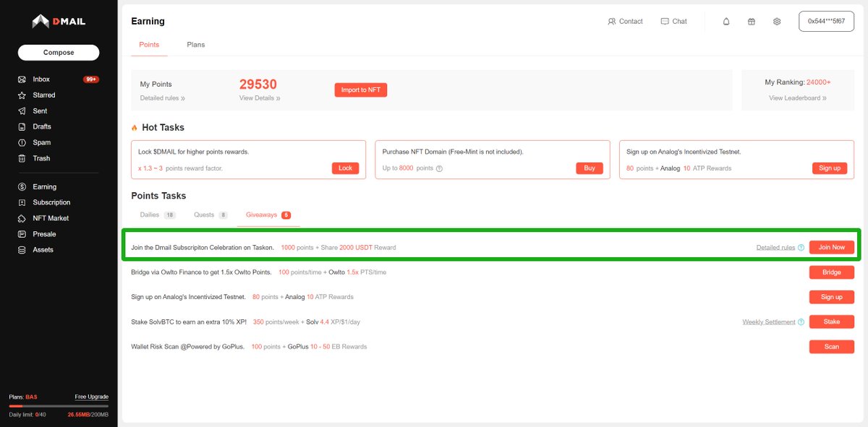This screenshot has height=427, width=868.
Task: Open wallet address 0x544***5f67 button
Action: [x=826, y=22]
